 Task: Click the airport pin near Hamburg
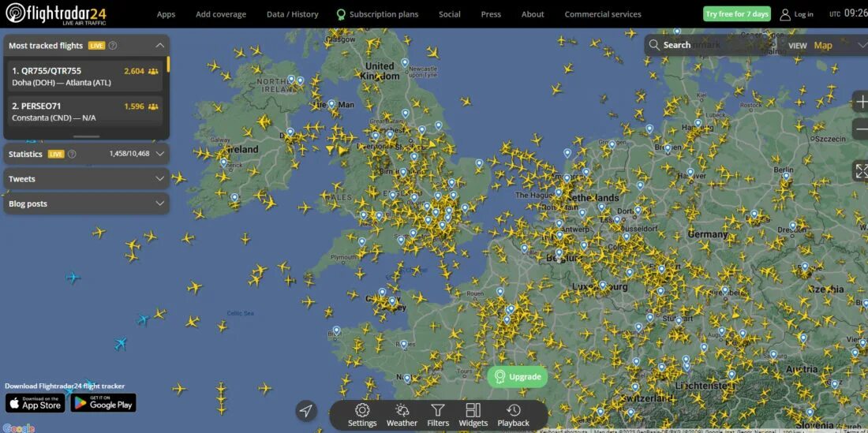(698, 123)
